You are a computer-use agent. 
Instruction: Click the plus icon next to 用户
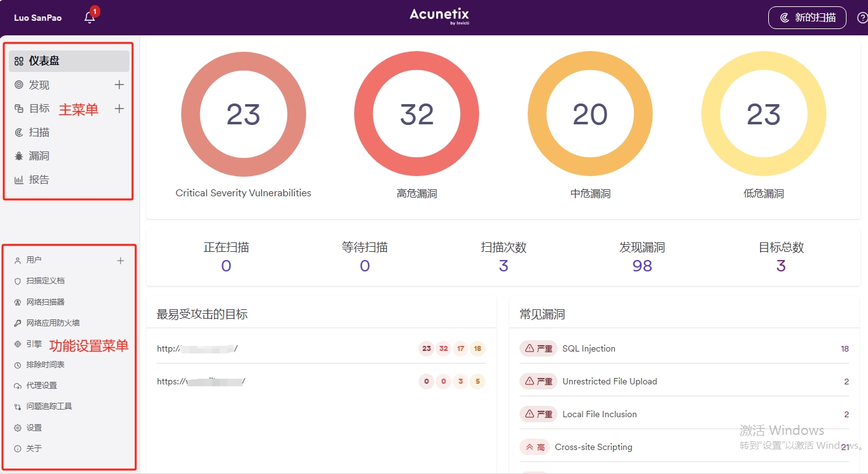(121, 261)
